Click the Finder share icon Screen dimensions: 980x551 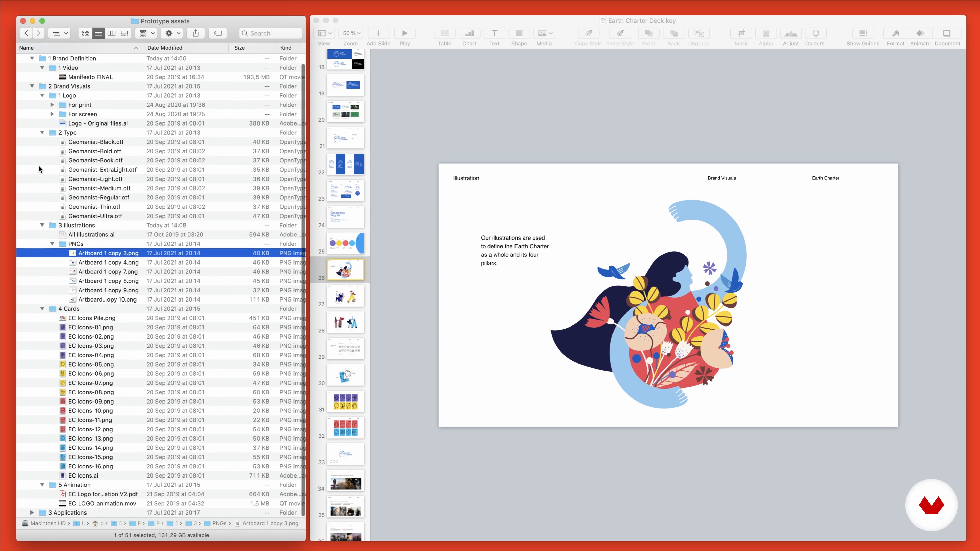[x=195, y=33]
